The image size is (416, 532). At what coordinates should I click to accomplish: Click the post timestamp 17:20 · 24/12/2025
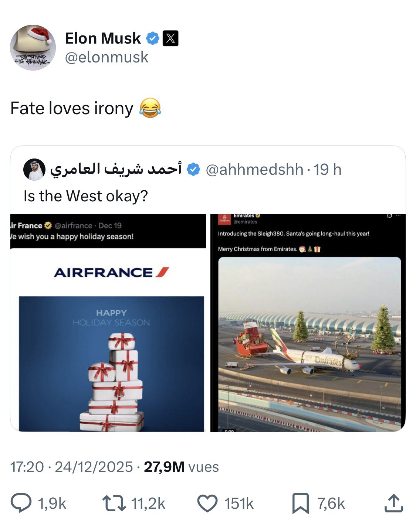pos(71,467)
